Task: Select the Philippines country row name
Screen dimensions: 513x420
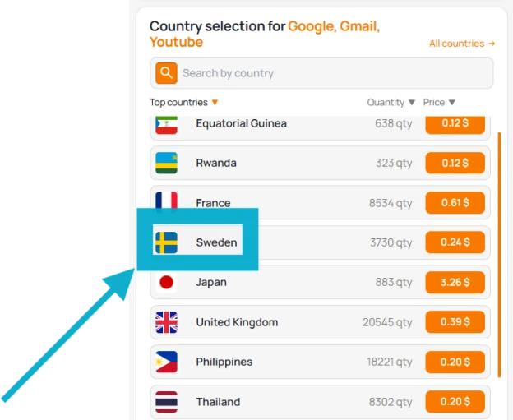Action: [x=224, y=362]
